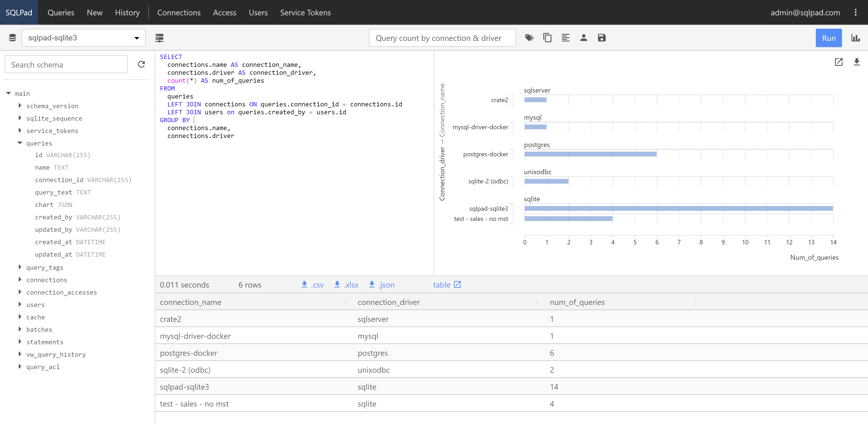
Task: Open the chart configuration icon
Action: pyautogui.click(x=855, y=38)
